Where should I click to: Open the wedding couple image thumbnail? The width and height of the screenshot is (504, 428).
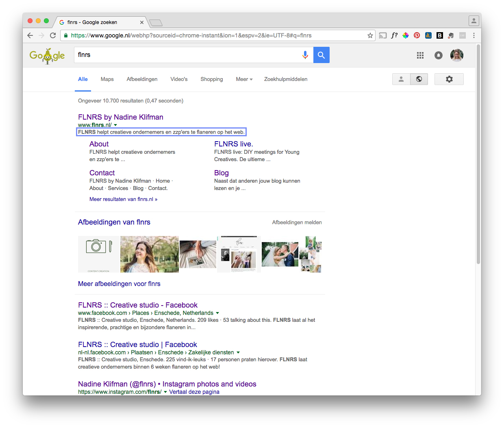[280, 254]
